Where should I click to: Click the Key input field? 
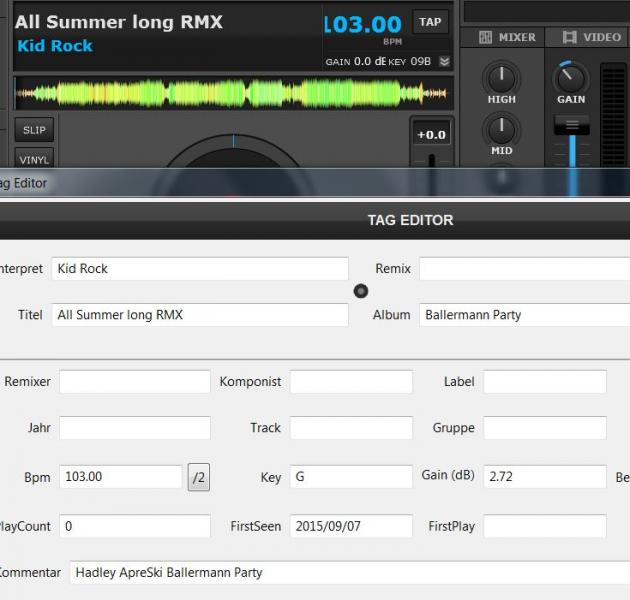(351, 477)
